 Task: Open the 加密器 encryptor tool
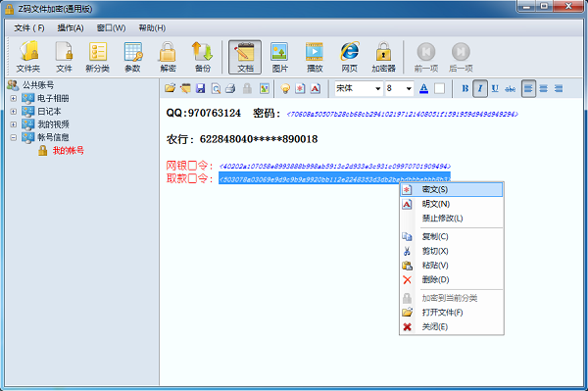pyautogui.click(x=383, y=57)
